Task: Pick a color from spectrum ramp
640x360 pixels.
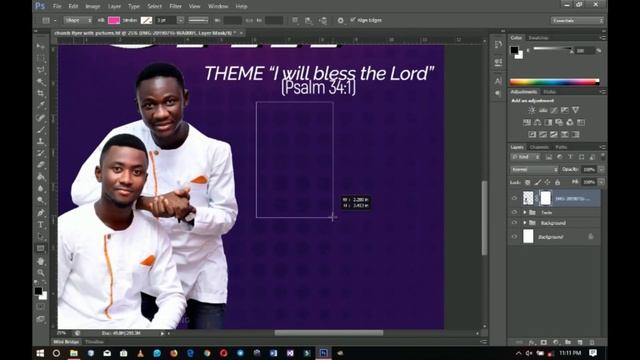Action: coord(554,82)
